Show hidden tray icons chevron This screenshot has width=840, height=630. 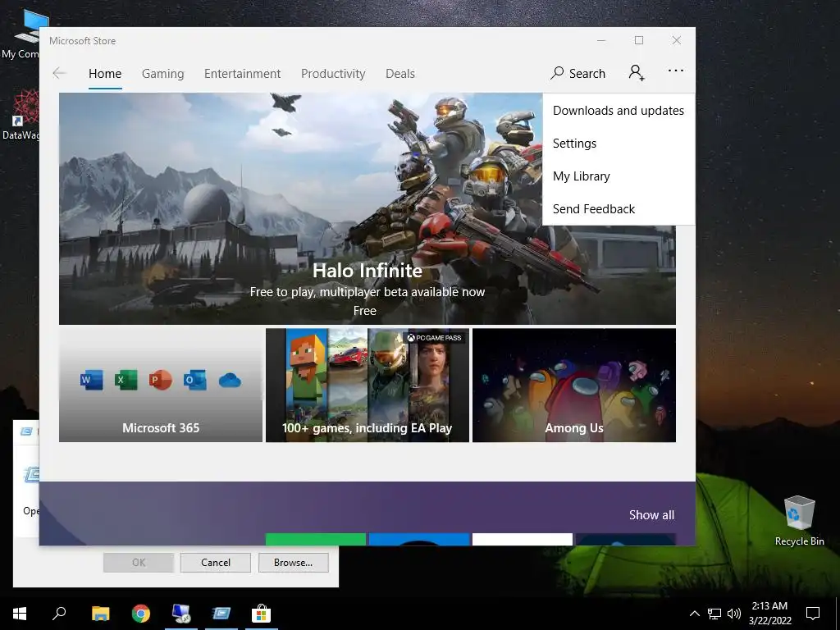tap(694, 614)
